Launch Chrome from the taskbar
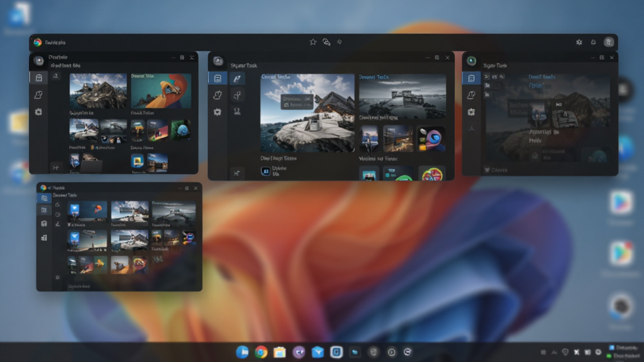Screen dimensions: 644x362 261,352
